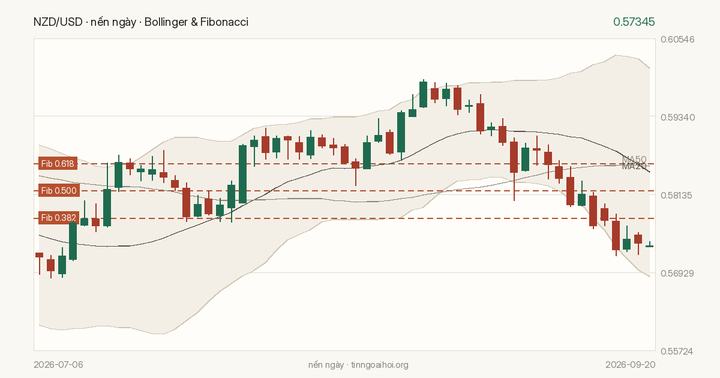Viewport: 720px width, 378px height.
Task: Select the Fib 0.382 level label
Action: pyautogui.click(x=59, y=218)
